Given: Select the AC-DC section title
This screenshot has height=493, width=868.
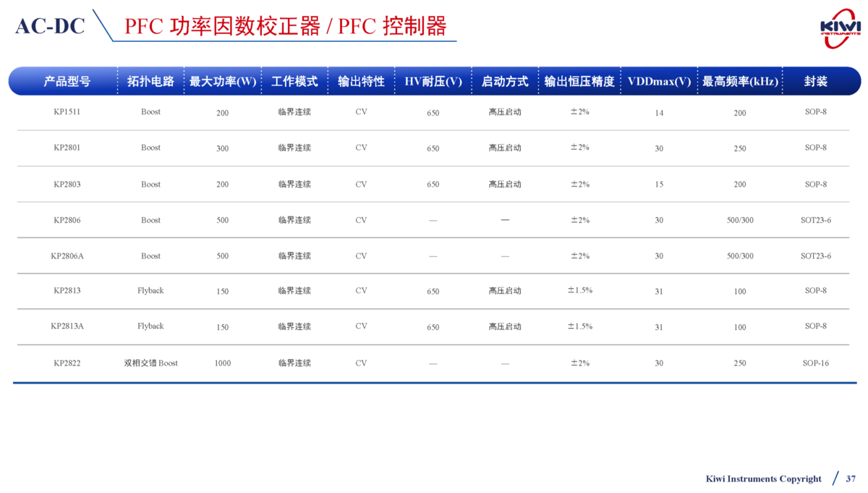Looking at the screenshot, I should tap(50, 26).
